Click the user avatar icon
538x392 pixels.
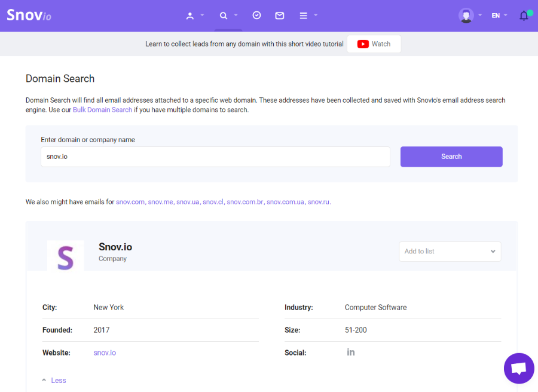coord(466,16)
